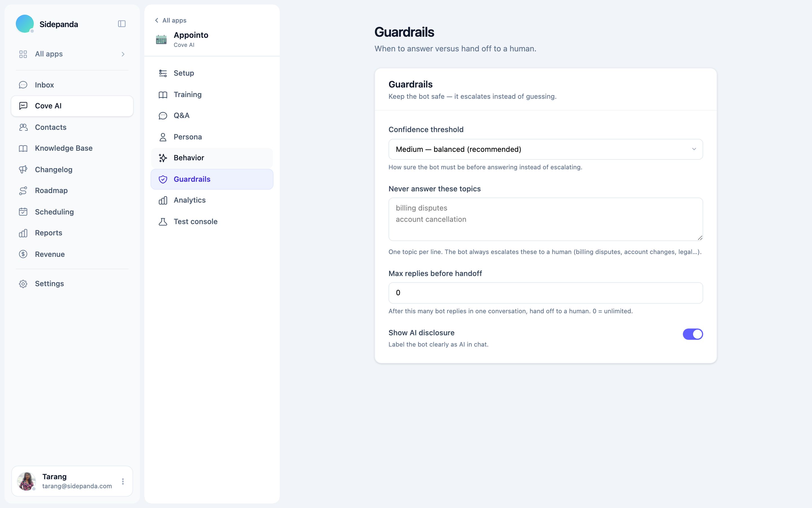Click the Appointo app title

pos(191,35)
